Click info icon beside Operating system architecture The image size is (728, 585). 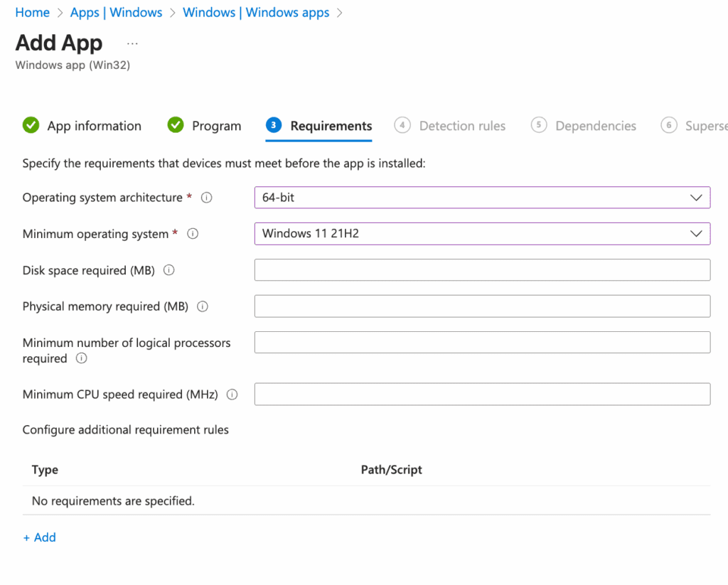(x=206, y=198)
